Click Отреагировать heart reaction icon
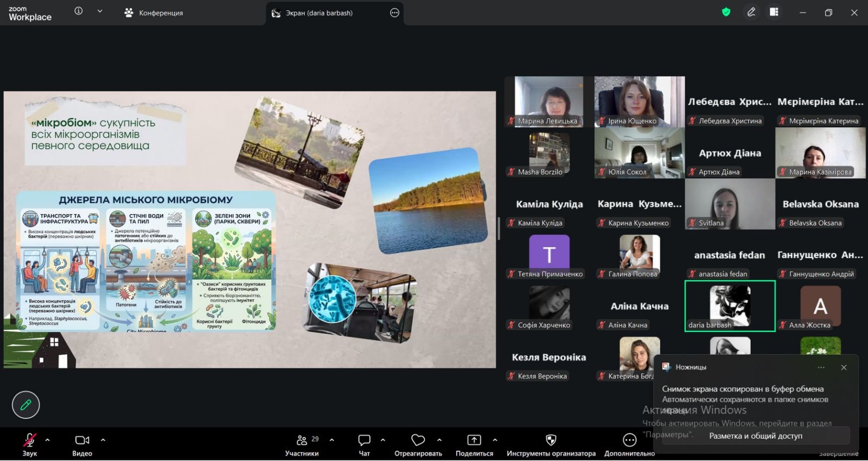 (x=418, y=440)
